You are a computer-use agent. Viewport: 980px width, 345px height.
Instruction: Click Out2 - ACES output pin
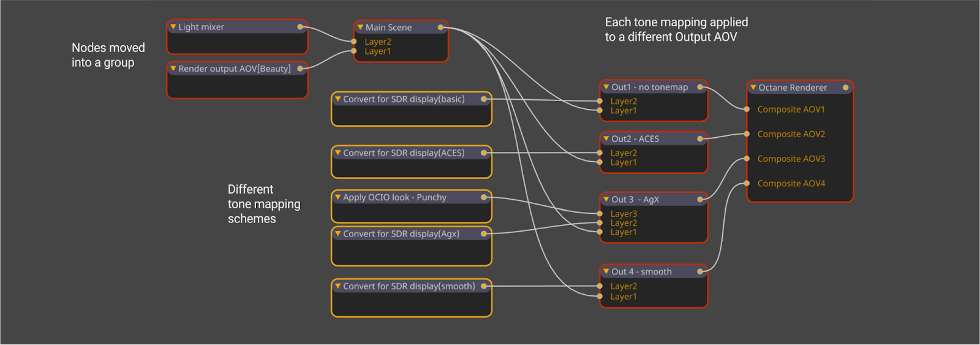pos(700,139)
